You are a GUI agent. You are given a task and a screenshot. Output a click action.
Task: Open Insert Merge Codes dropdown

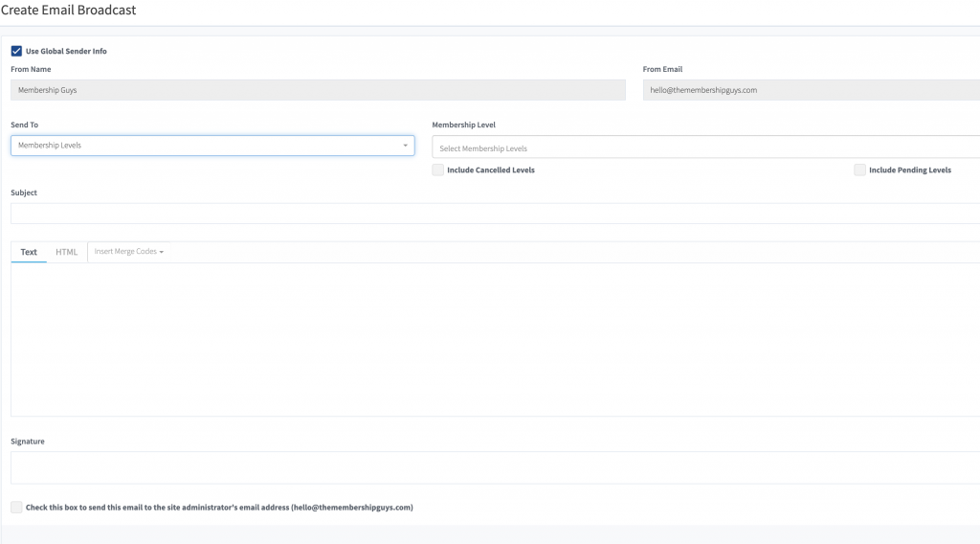129,251
